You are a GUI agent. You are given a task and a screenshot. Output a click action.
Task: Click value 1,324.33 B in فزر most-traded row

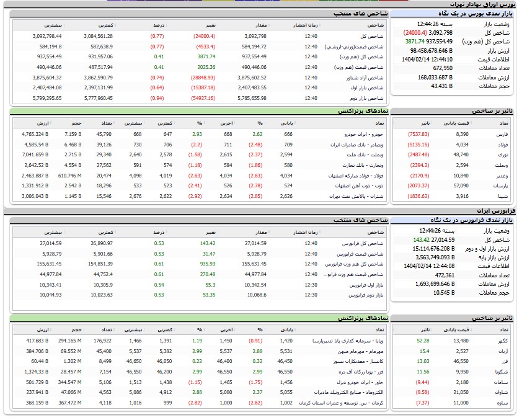click(37, 372)
